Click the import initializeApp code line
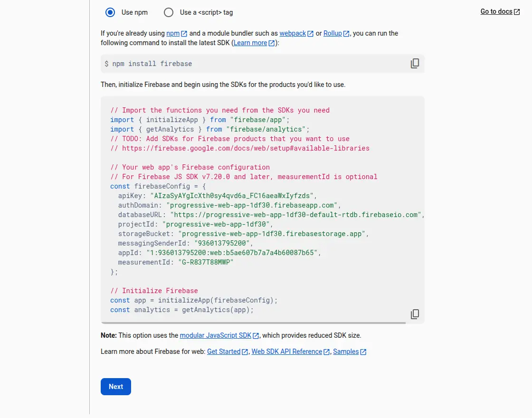The height and width of the screenshot is (418, 532). pyautogui.click(x=200, y=120)
